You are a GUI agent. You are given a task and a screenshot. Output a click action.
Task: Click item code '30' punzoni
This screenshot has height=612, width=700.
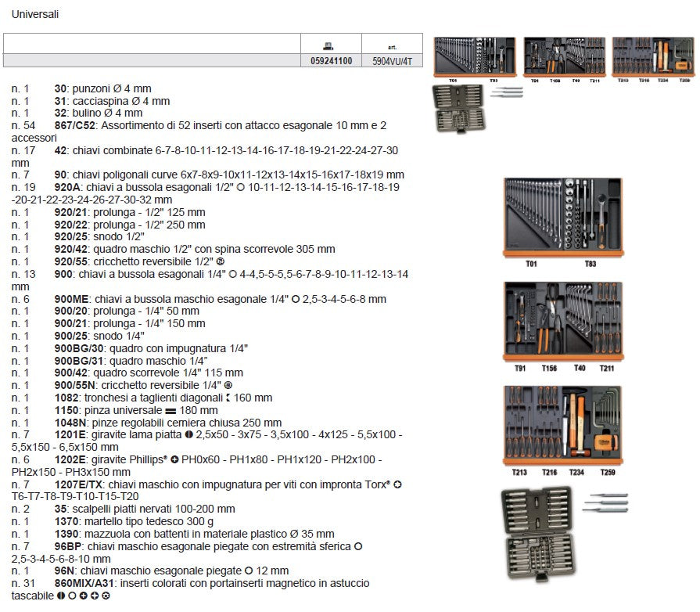click(60, 89)
